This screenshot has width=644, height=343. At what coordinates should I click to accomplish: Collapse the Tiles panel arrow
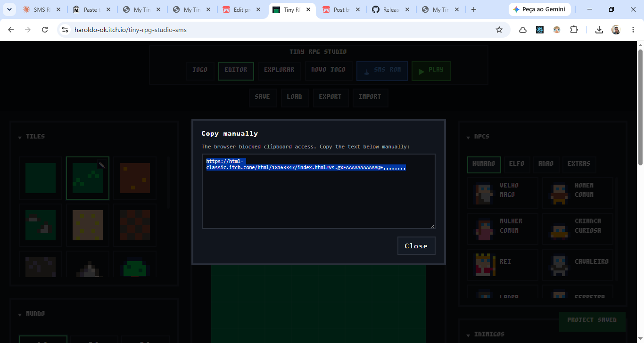20,138
